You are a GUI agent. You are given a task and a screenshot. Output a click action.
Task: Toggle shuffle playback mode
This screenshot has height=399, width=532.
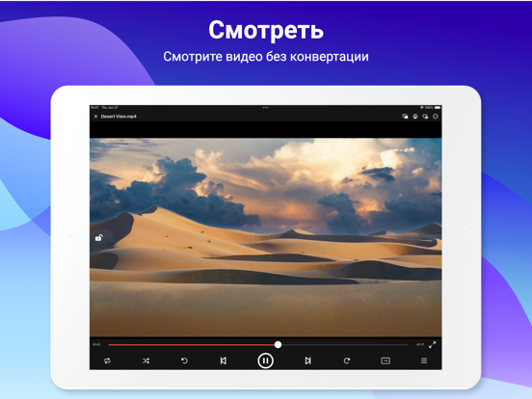point(146,360)
